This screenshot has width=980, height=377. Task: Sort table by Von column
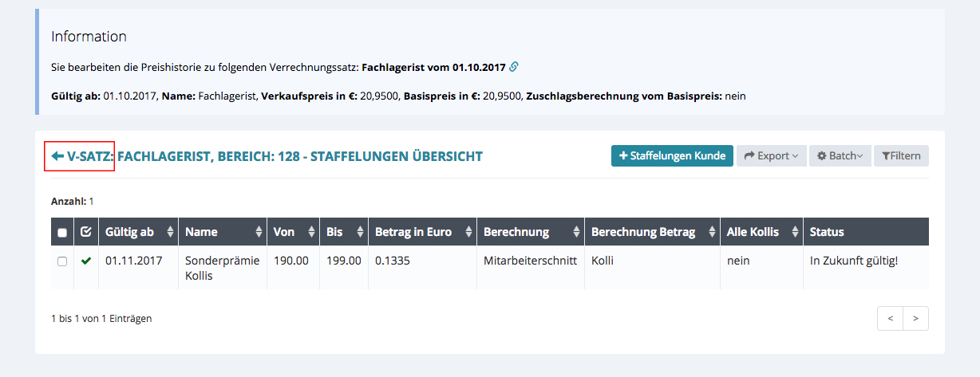click(x=310, y=232)
